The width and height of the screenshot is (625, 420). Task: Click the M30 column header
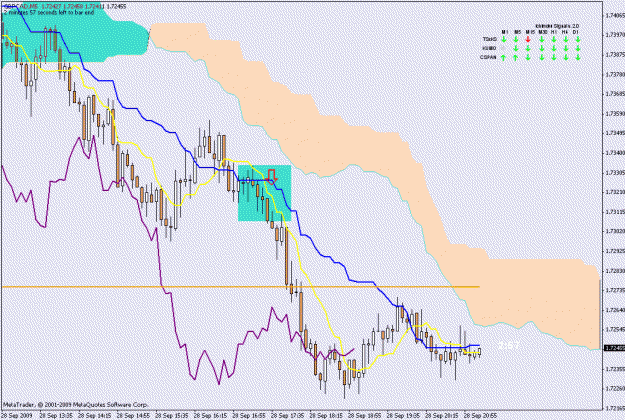coord(542,32)
